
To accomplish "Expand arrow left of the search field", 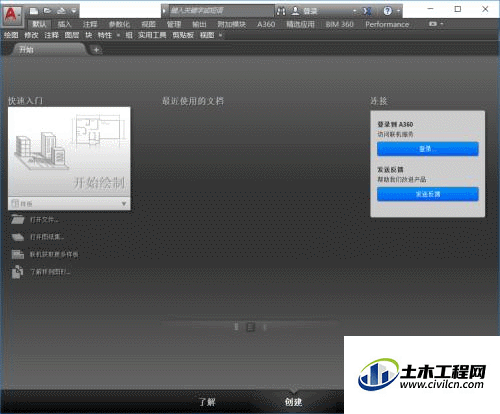I will click(x=164, y=11).
